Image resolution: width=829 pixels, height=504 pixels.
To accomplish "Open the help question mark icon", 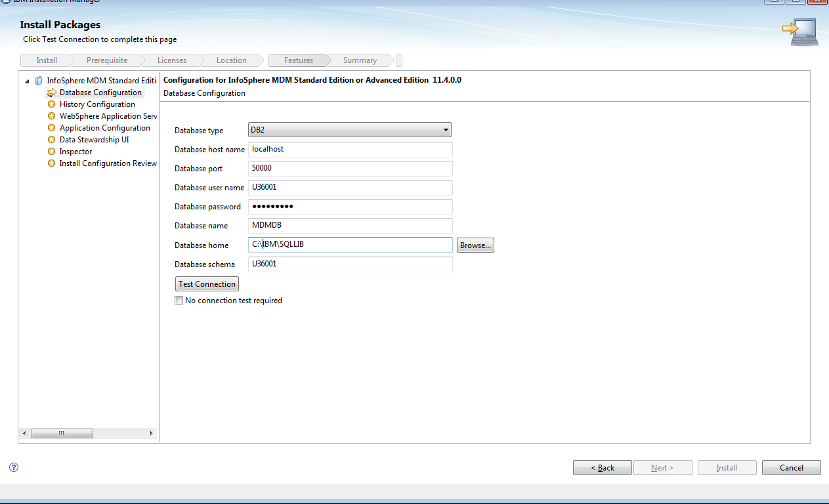I will click(x=14, y=467).
